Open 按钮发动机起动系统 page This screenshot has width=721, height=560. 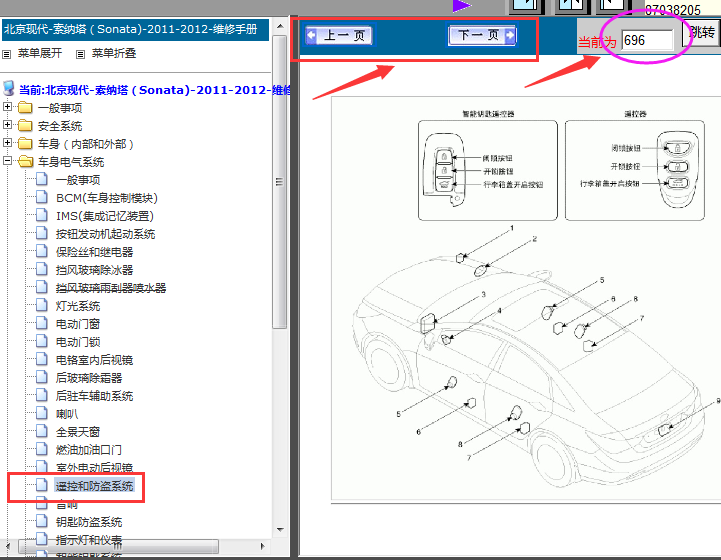click(105, 234)
